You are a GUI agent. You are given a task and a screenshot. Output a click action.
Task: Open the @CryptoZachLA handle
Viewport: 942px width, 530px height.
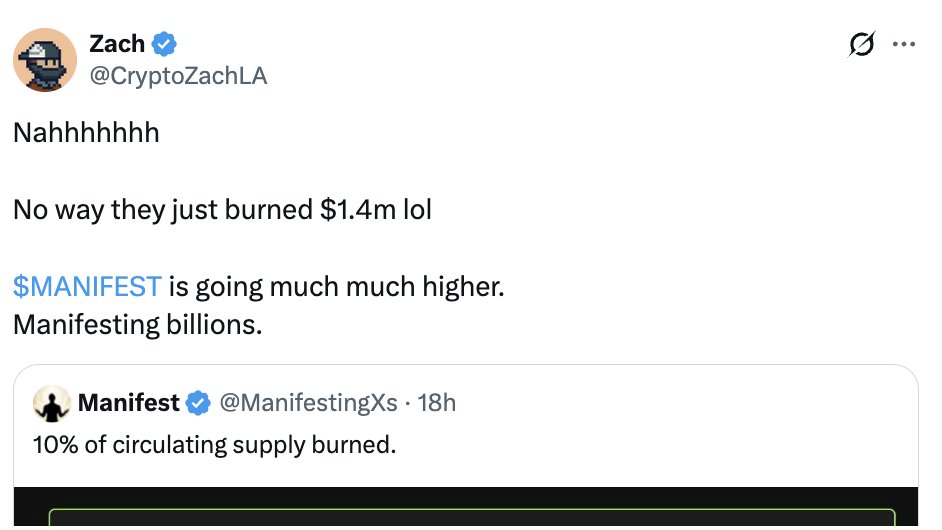pyautogui.click(x=178, y=76)
